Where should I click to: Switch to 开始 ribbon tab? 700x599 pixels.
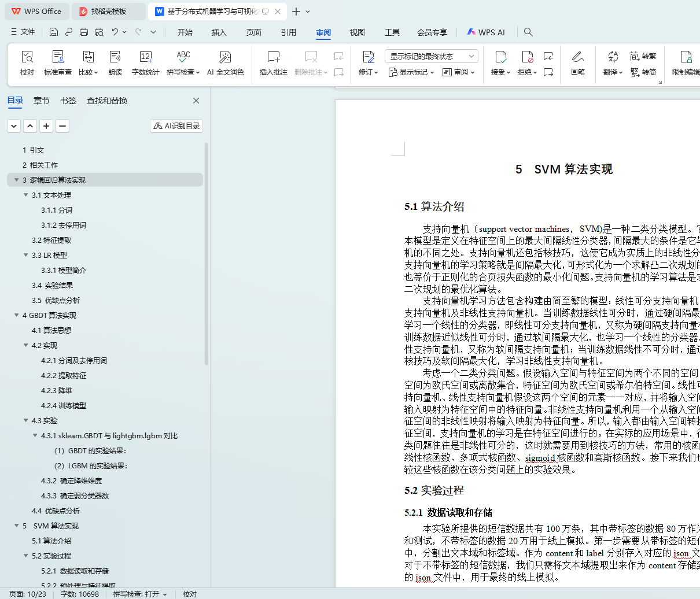[185, 32]
